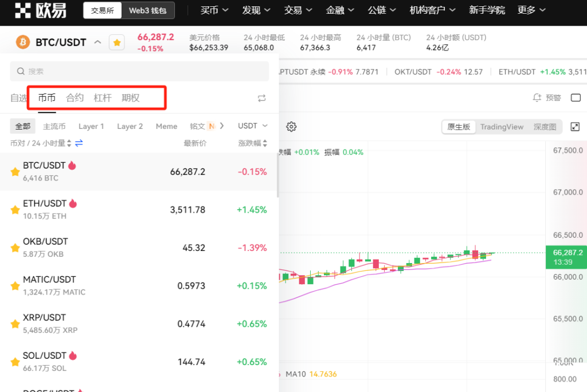Select the 杠杆 tab
This screenshot has height=392, width=587.
103,98
